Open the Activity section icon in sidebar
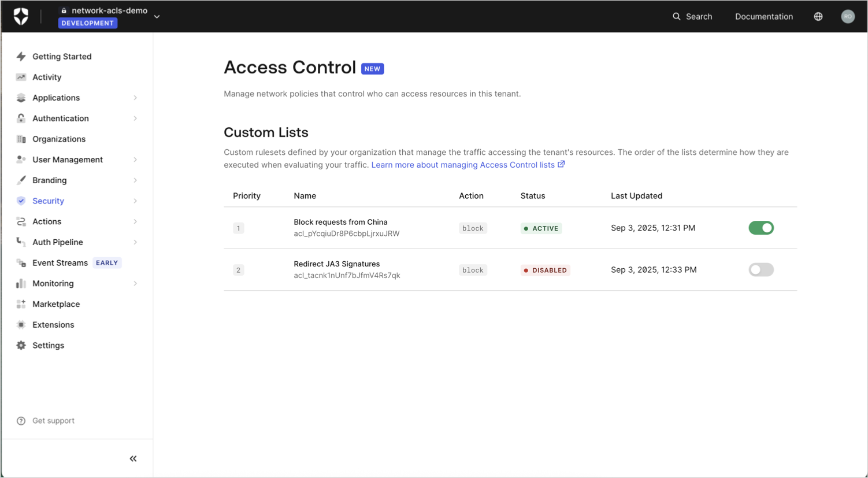Image resolution: width=868 pixels, height=478 pixels. coord(21,77)
